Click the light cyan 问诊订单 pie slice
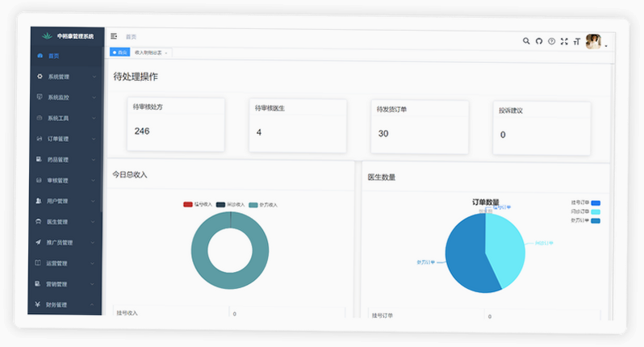 click(506, 249)
